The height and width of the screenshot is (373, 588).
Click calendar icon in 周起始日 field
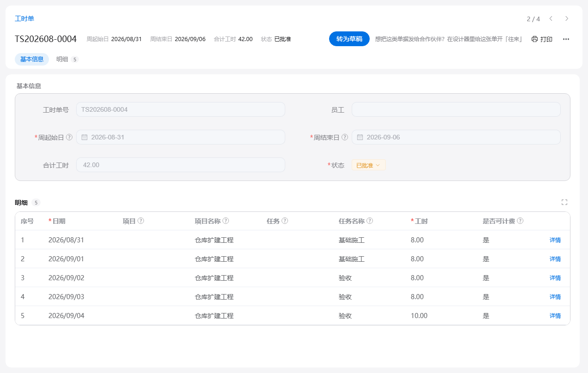[84, 137]
